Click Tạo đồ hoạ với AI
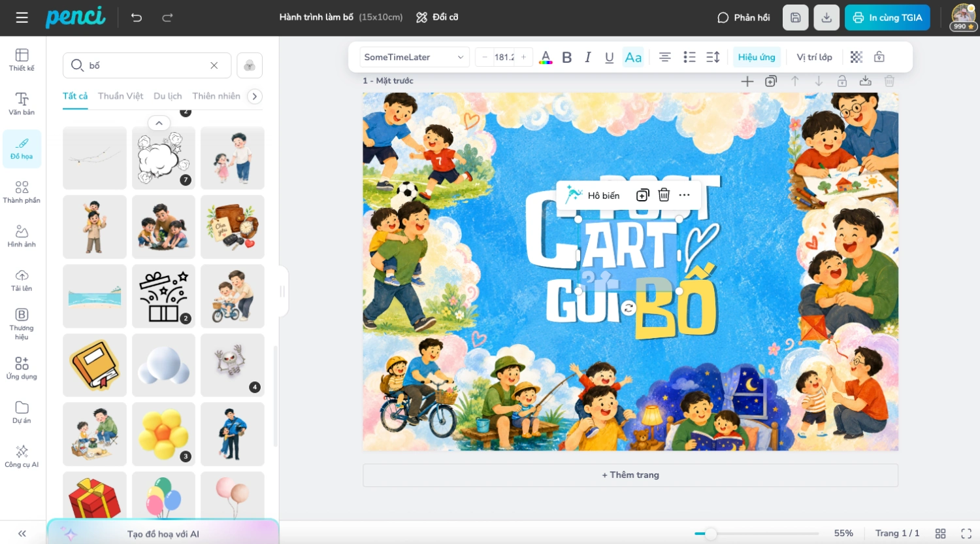The image size is (980, 544). [x=163, y=533]
